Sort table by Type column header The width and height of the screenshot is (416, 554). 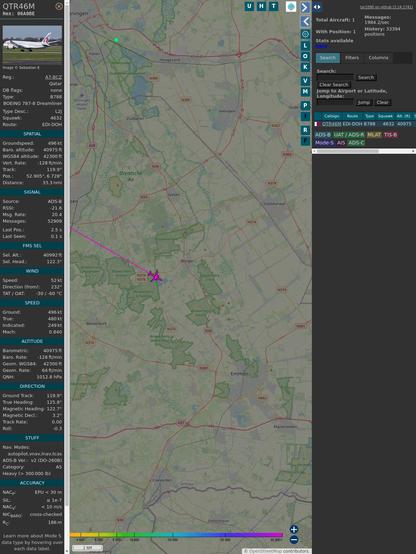[369, 116]
